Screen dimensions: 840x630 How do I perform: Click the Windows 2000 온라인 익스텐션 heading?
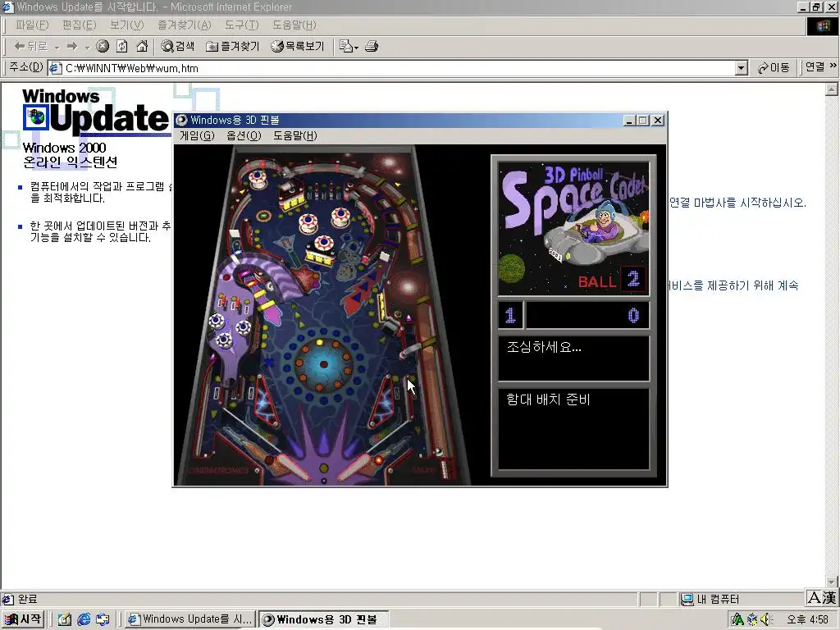[x=70, y=155]
